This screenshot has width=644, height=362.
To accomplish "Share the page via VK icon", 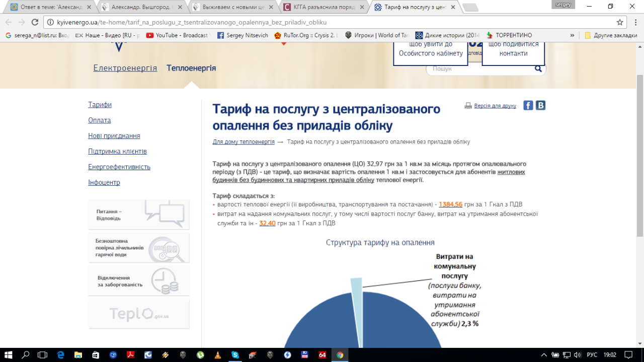I will [x=540, y=105].
